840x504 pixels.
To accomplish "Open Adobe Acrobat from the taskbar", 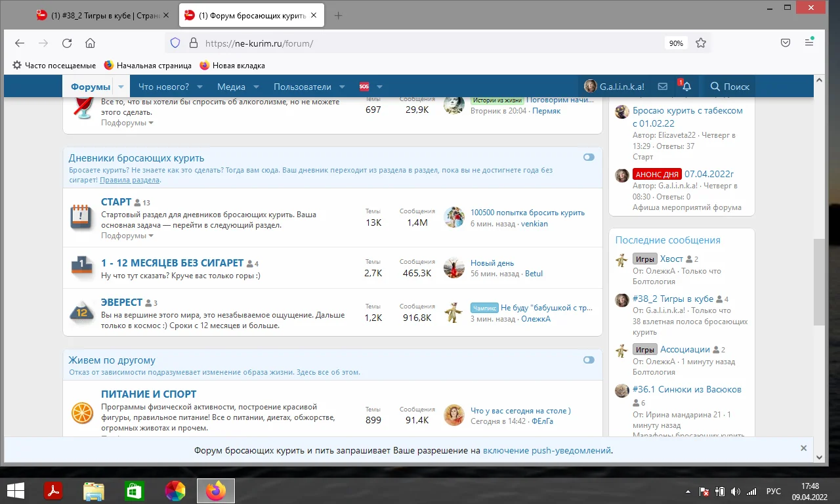I will pos(52,490).
